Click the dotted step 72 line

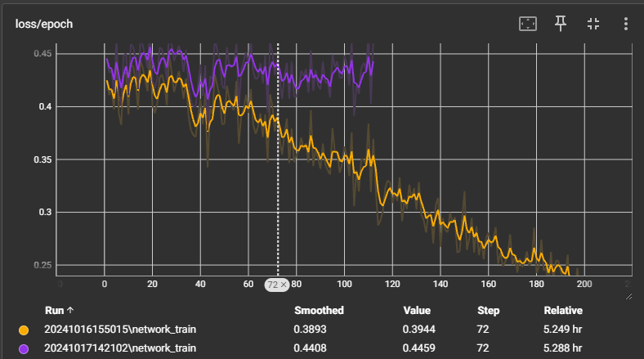click(278, 159)
